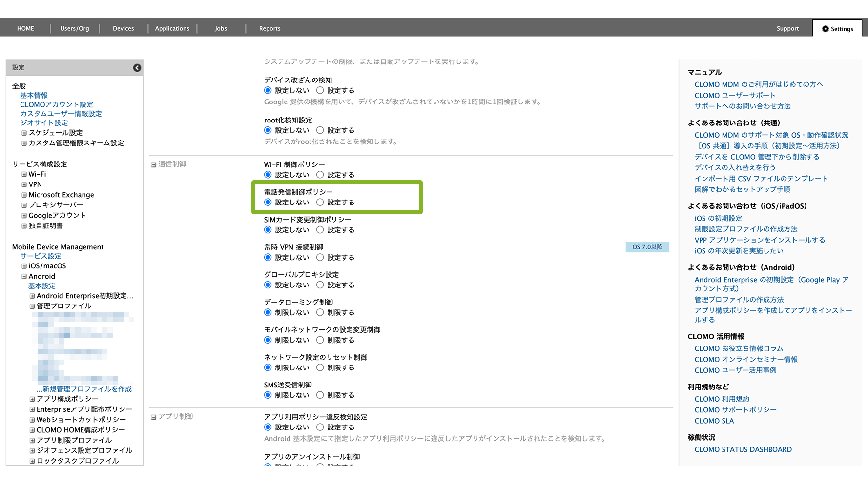Expand the Googleアカウント plus icon
The width and height of the screenshot is (868, 488).
point(24,215)
